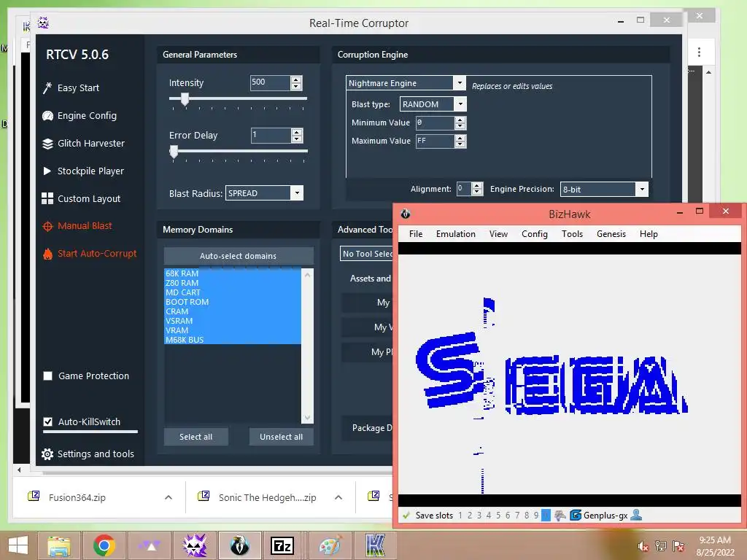Open Settings and tools gear icon
This screenshot has width=747, height=560.
click(47, 454)
